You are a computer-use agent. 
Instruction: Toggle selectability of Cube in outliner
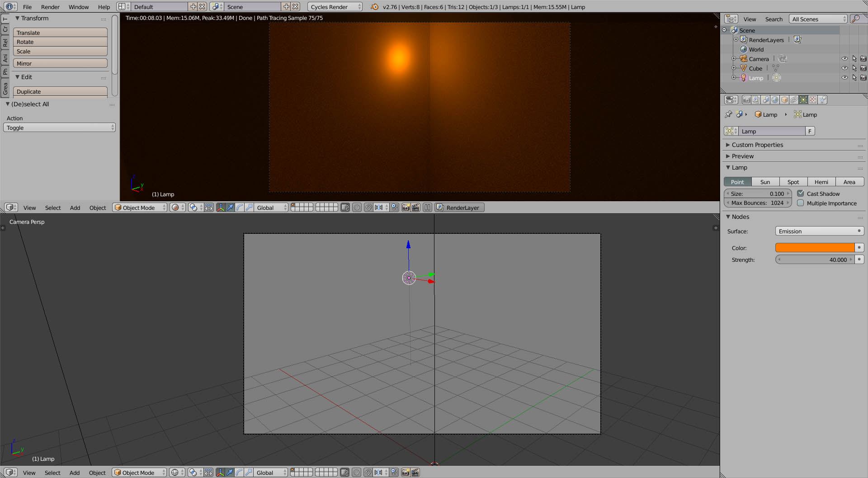tap(854, 68)
